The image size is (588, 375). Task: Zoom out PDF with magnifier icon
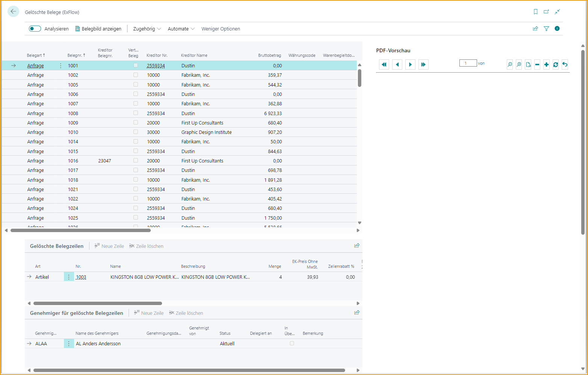(510, 65)
